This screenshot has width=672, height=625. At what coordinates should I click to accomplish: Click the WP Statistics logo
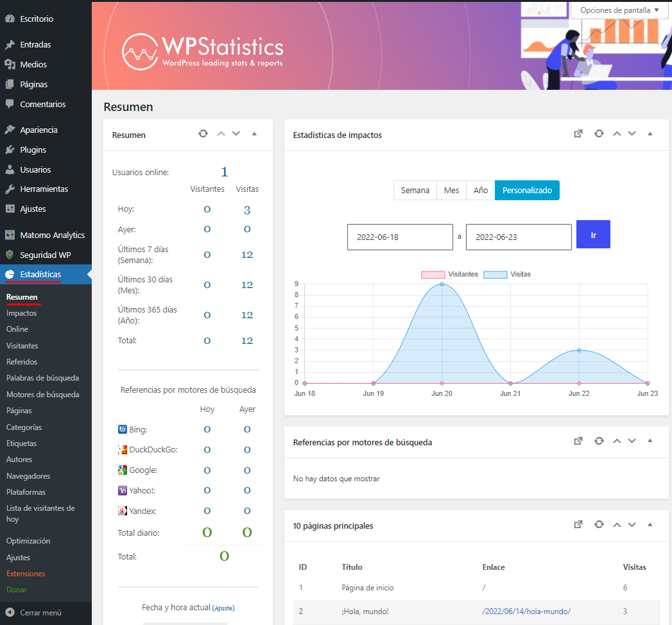tap(202, 52)
